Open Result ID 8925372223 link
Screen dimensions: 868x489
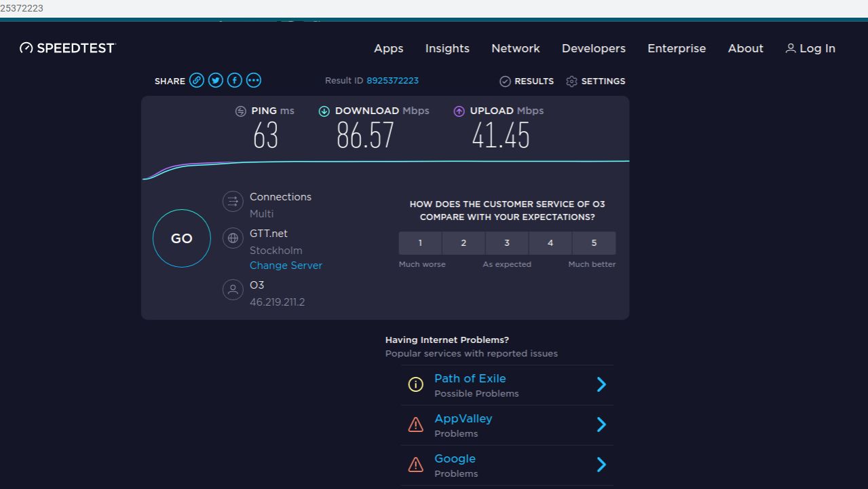click(392, 80)
